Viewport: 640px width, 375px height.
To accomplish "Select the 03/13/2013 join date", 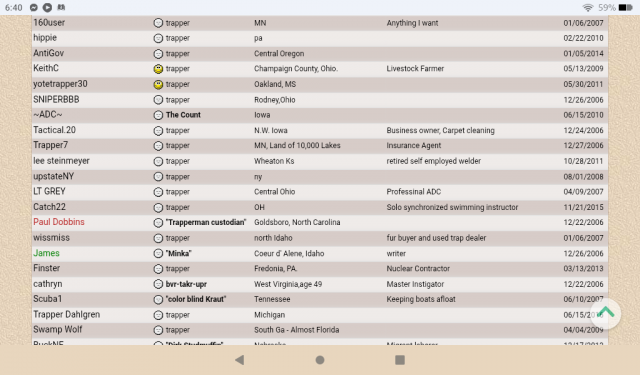I will 583,268.
